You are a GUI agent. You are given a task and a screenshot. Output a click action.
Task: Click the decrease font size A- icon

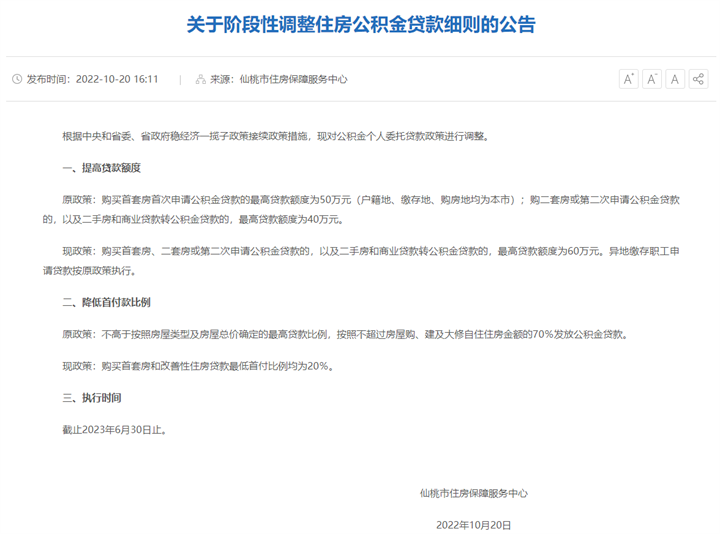[x=652, y=79]
